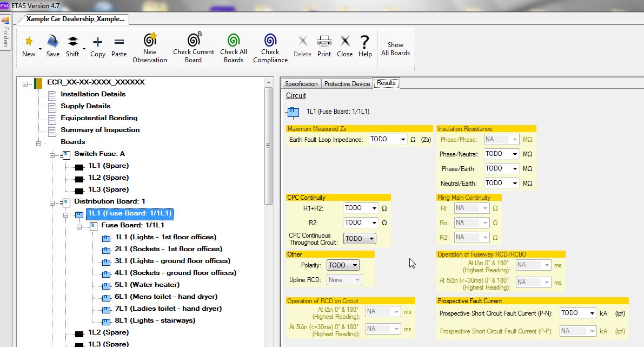Open the Phase/Earth insulation resistance dropdown

515,168
